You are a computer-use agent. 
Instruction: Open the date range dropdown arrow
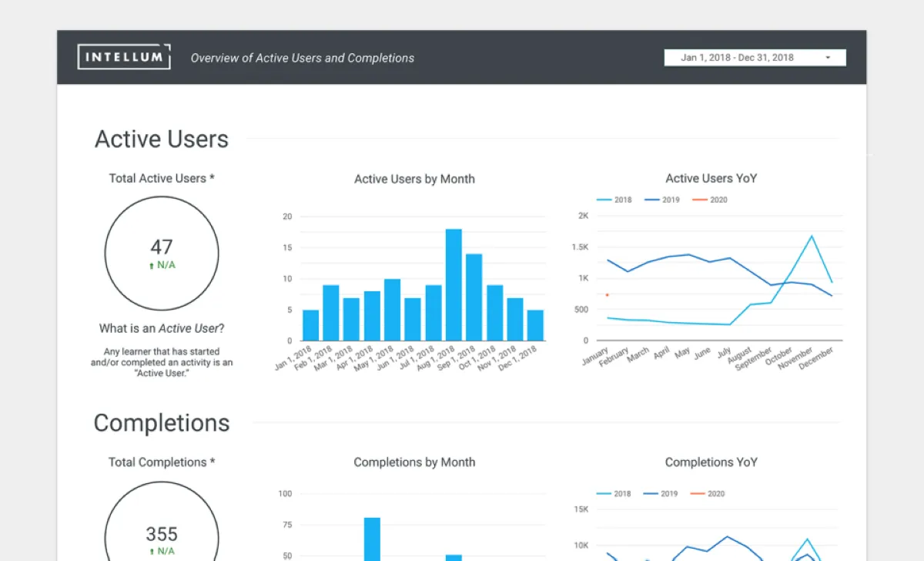coord(828,58)
